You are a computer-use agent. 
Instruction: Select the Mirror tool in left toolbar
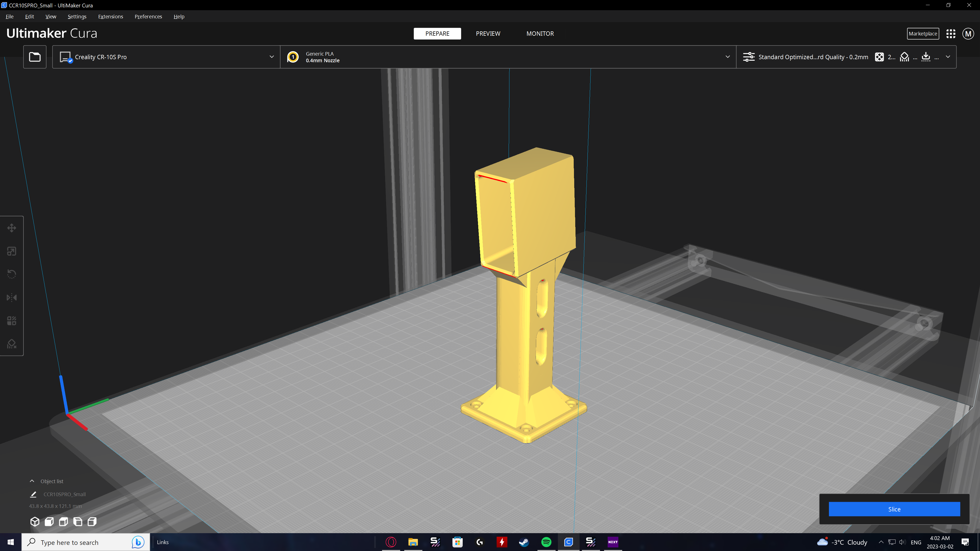pyautogui.click(x=11, y=297)
